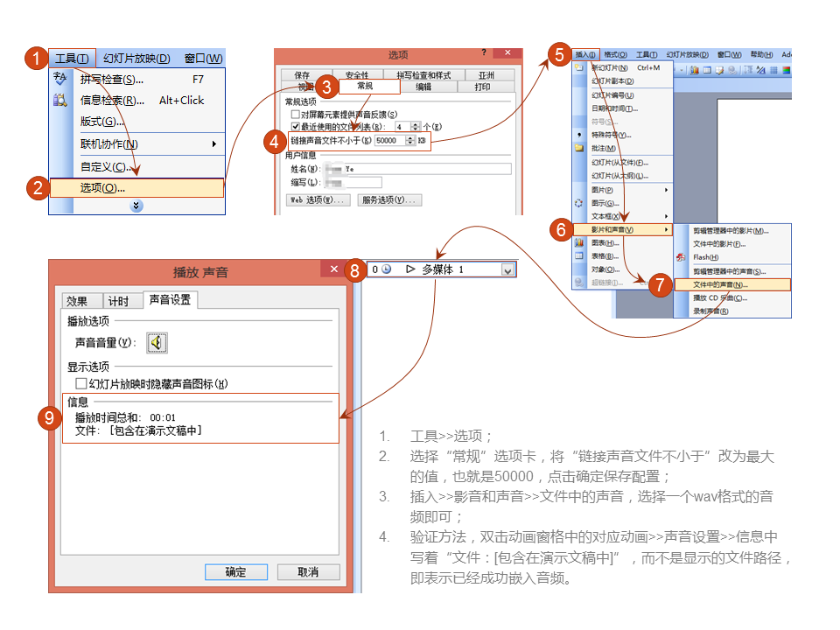The image size is (840, 630).
Task: Click the table (表格) icon in Insert menu
Action: [578, 255]
